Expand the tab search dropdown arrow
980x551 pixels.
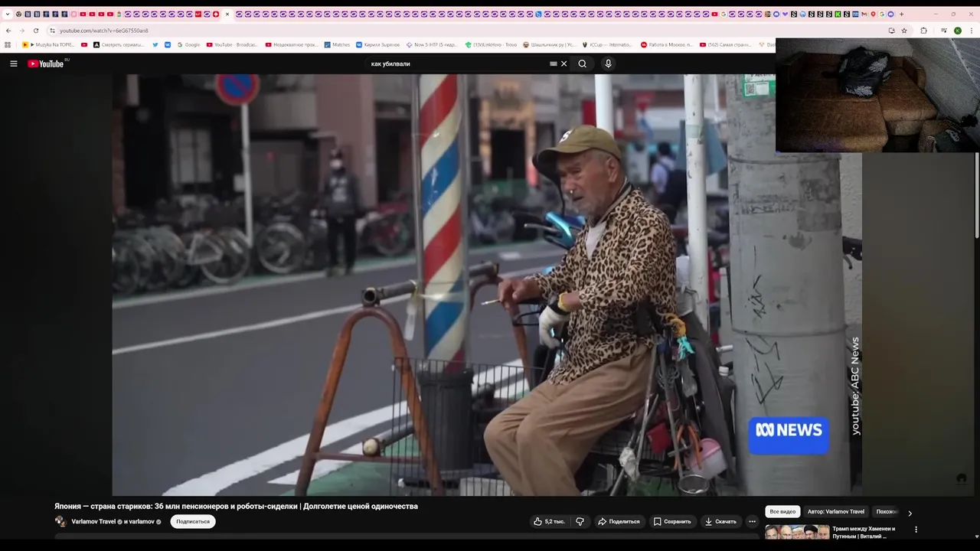click(x=8, y=14)
